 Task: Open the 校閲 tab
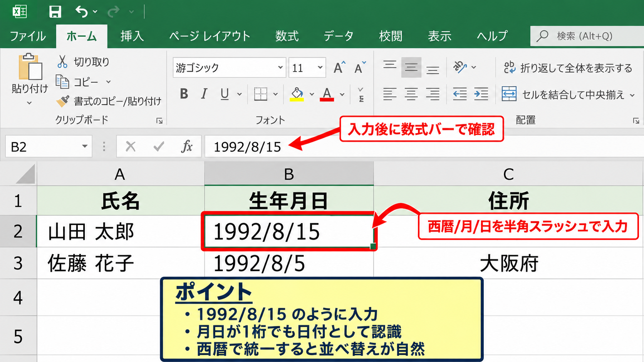(x=391, y=36)
